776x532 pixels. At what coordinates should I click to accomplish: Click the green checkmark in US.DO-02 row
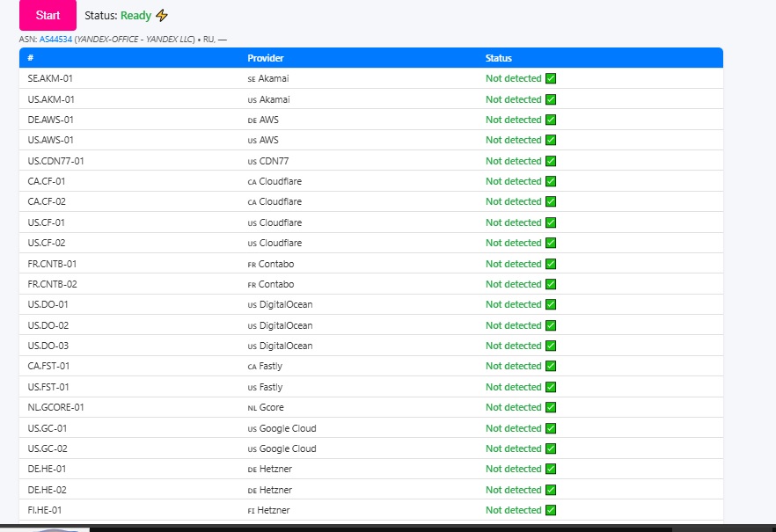[x=551, y=325]
